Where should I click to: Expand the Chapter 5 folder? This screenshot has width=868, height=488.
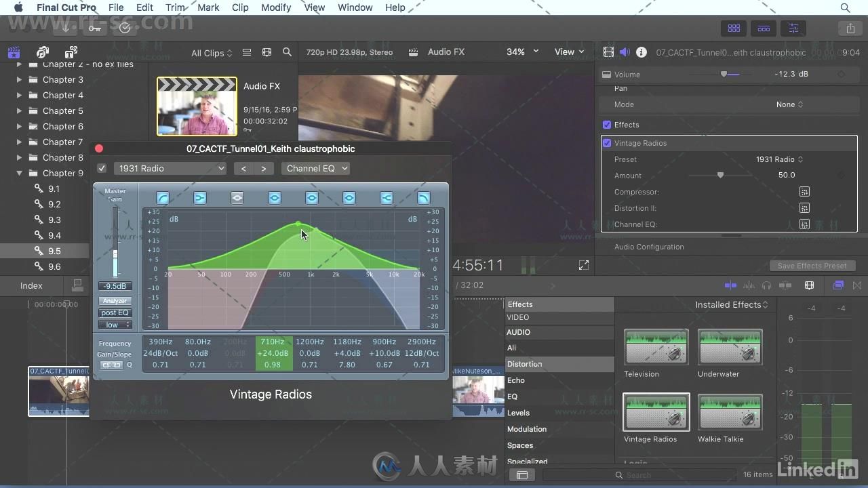pyautogui.click(x=19, y=111)
